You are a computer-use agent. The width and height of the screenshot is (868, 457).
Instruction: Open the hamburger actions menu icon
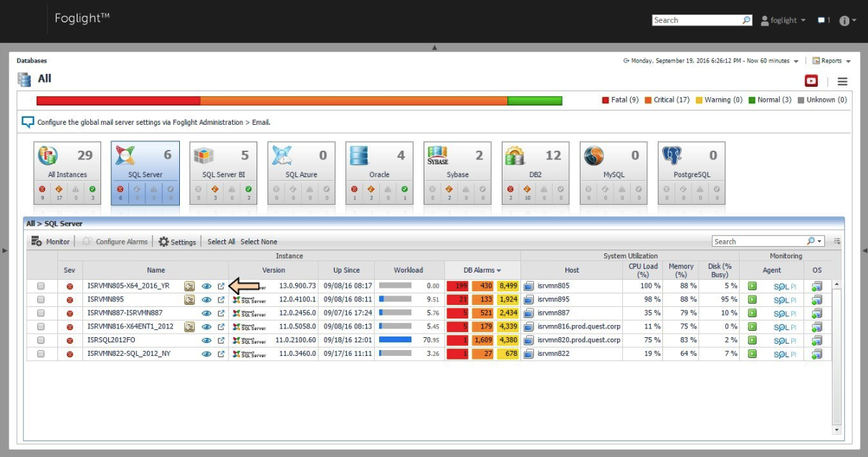(842, 82)
